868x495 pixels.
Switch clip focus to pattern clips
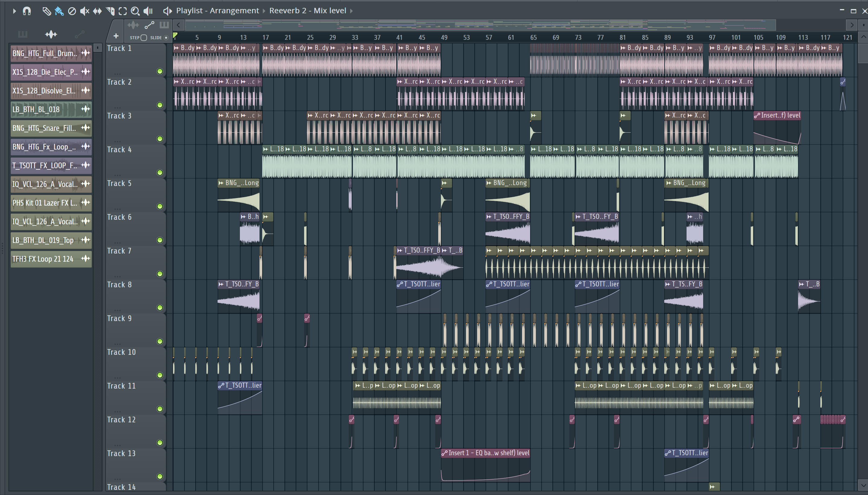(x=164, y=25)
